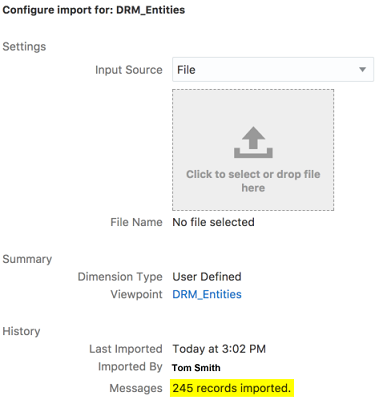Click the History section heading
The height and width of the screenshot is (404, 375).
21,331
